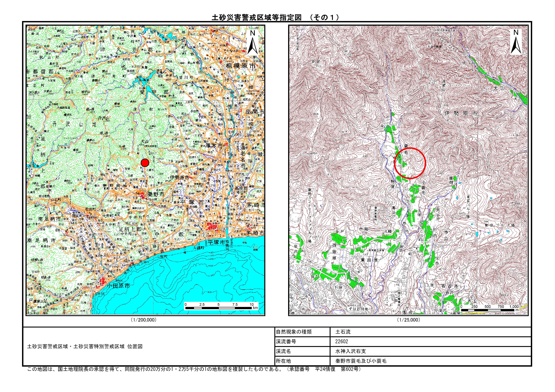Click the solid red location dot
Image resolution: width=555 pixels, height=392 pixels.
tap(145, 163)
